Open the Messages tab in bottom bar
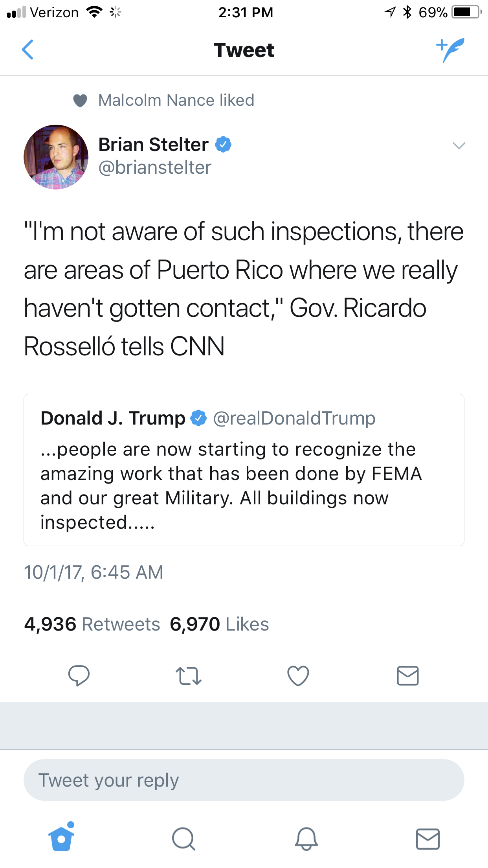This screenshot has height=868, width=488. (x=427, y=839)
